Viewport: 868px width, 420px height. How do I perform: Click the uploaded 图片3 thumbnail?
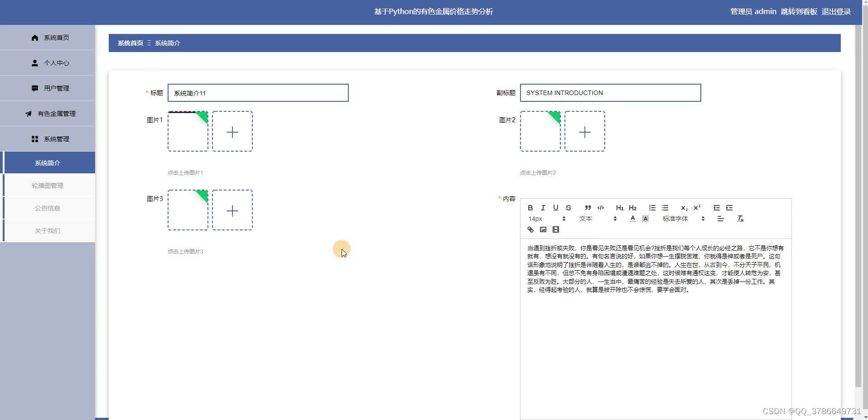pos(188,210)
